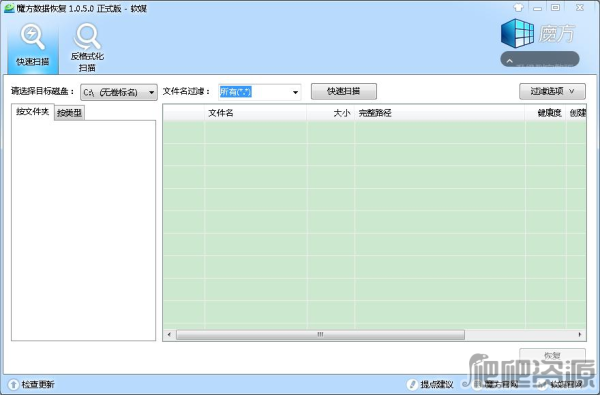Click the app icon in the title bar
Image resolution: width=600 pixels, height=395 pixels.
(9, 8)
